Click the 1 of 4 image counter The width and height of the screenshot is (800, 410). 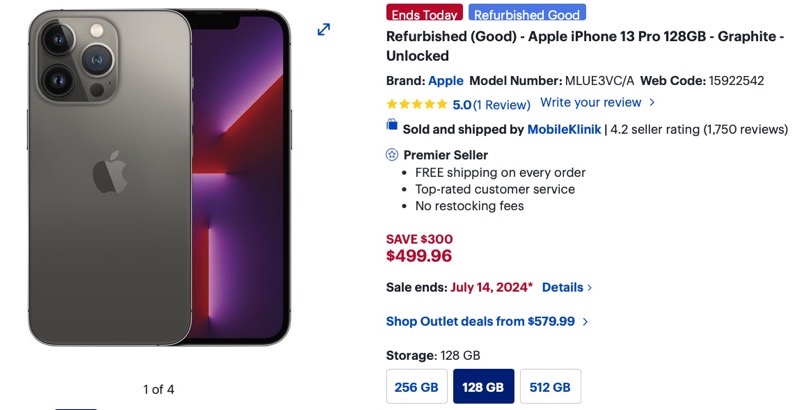click(158, 389)
